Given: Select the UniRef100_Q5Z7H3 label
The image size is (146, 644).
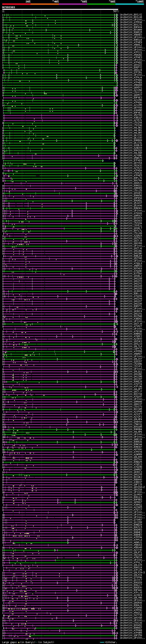Looking at the screenshot, I should [x=131, y=115].
